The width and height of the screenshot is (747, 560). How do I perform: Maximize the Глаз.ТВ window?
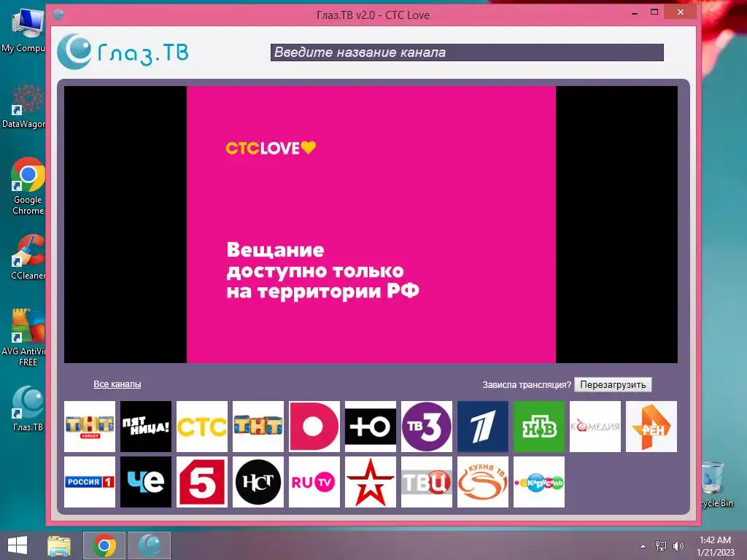(654, 12)
